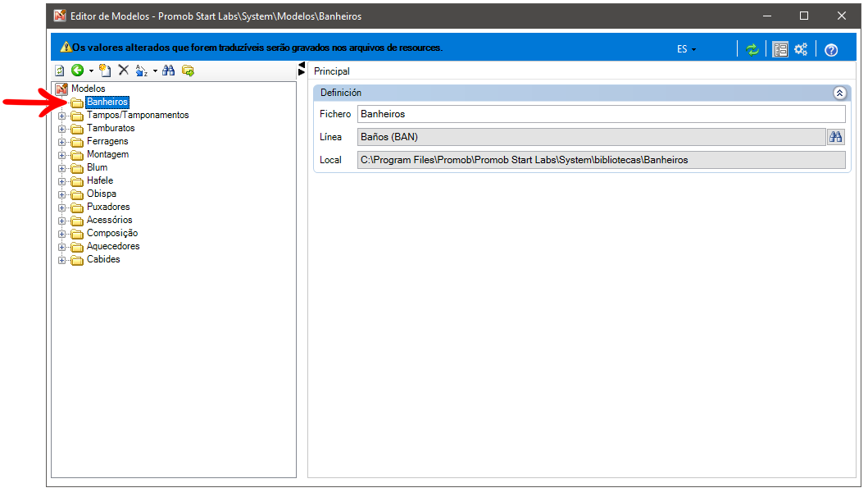
Task: Open the back arrow dropdown menu
Action: (91, 71)
